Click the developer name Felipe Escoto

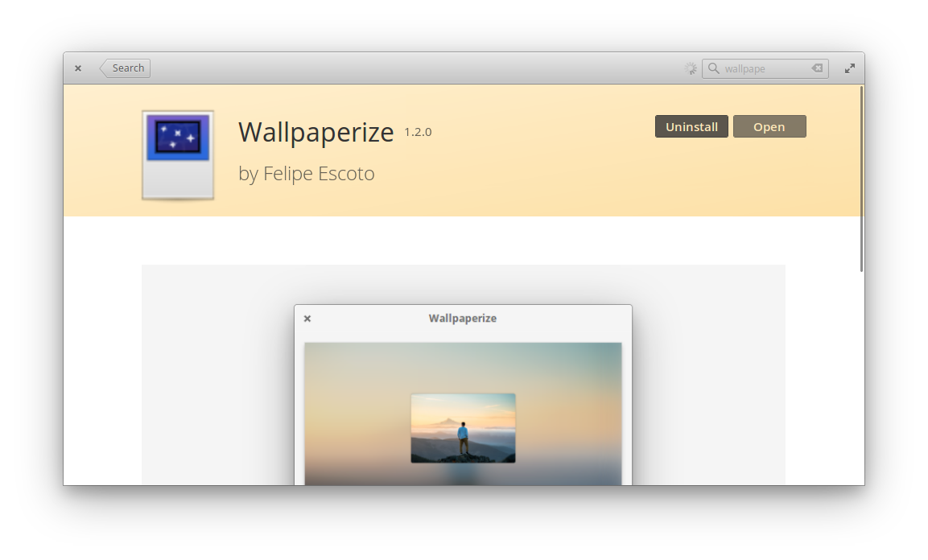306,173
